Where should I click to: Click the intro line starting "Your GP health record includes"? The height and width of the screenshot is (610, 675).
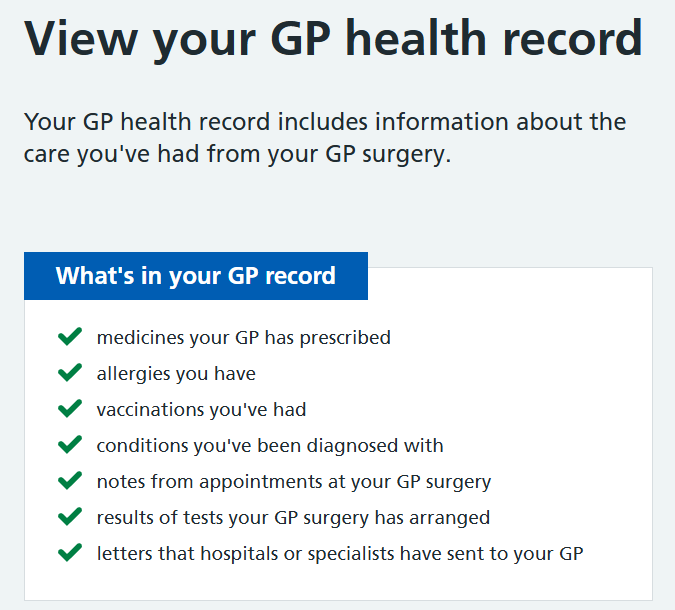pyautogui.click(x=325, y=122)
